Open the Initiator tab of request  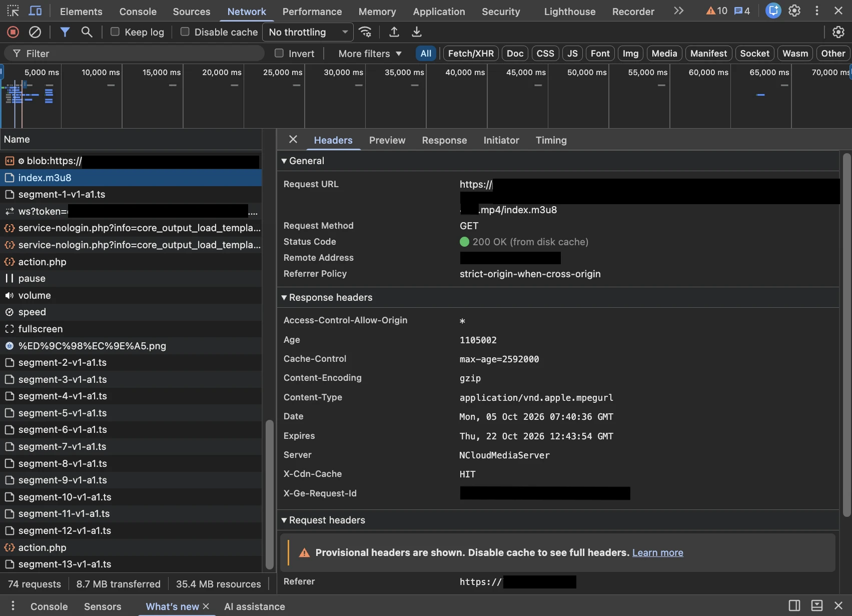[501, 140]
